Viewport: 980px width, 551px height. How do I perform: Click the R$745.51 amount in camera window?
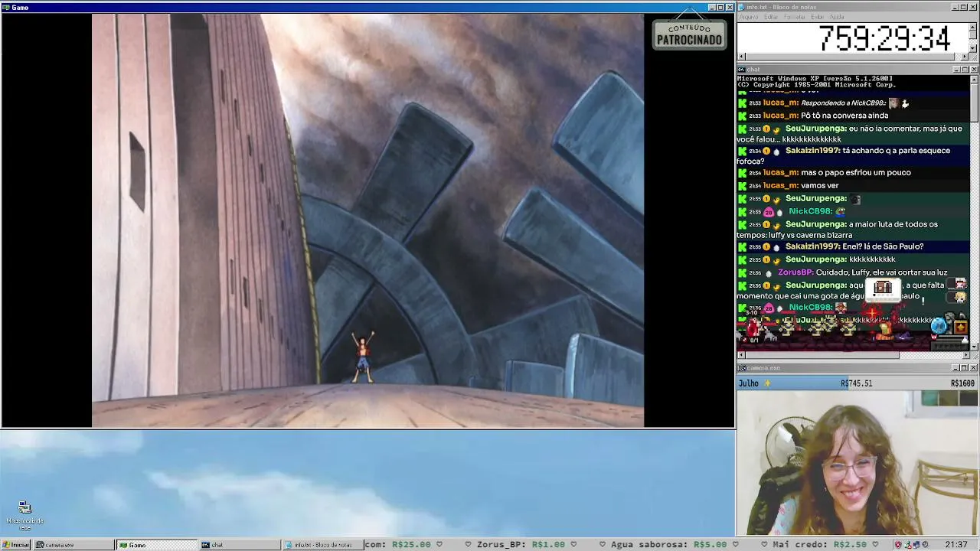coord(856,383)
